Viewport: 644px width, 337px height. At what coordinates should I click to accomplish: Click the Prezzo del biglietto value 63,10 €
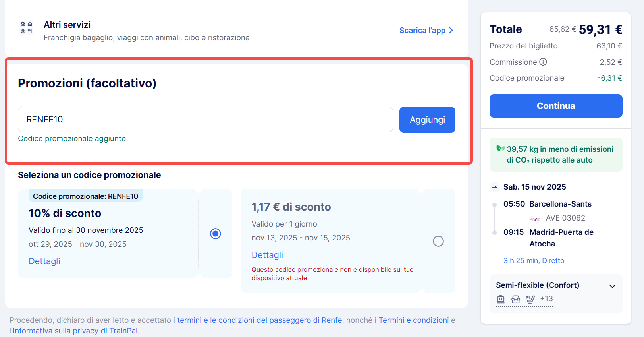click(609, 46)
